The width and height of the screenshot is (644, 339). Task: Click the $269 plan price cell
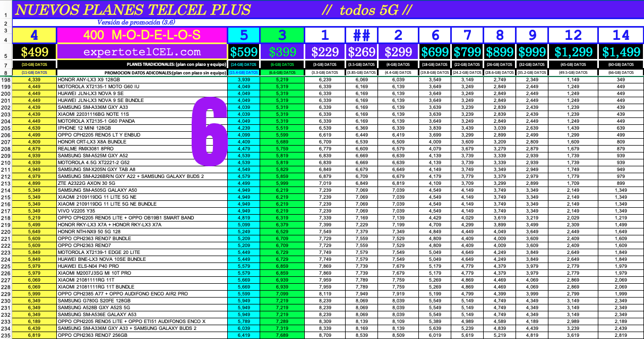pos(361,52)
